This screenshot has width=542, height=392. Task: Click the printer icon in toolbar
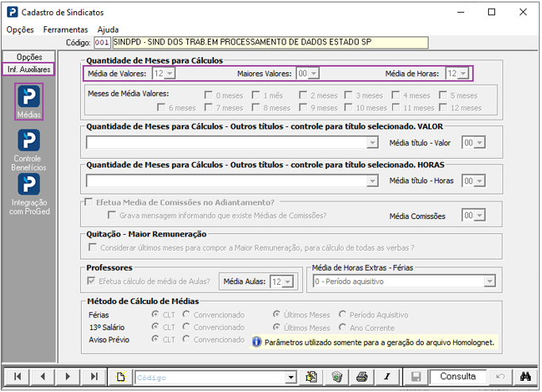click(x=362, y=376)
